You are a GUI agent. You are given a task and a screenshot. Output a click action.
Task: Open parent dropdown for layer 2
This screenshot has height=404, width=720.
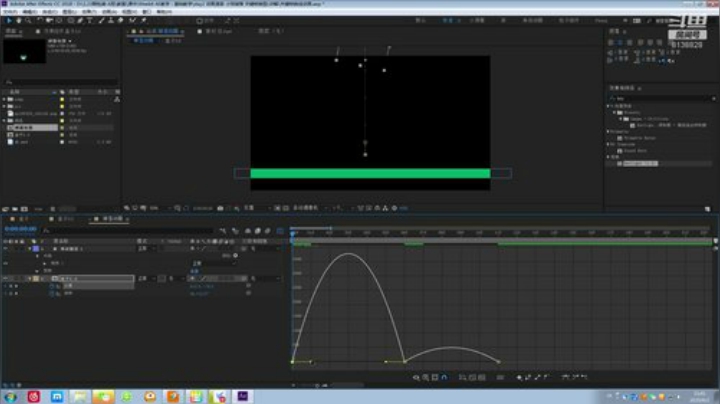pos(266,279)
